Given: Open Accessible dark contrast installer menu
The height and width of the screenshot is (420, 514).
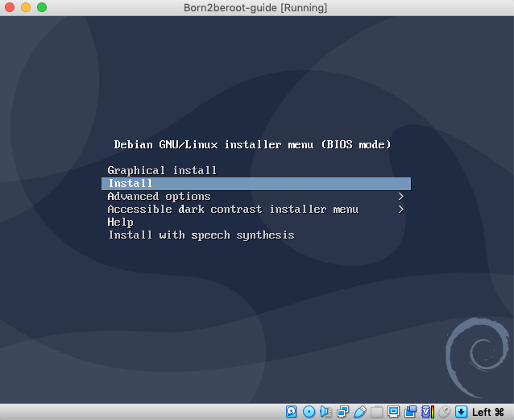Looking at the screenshot, I should [233, 209].
